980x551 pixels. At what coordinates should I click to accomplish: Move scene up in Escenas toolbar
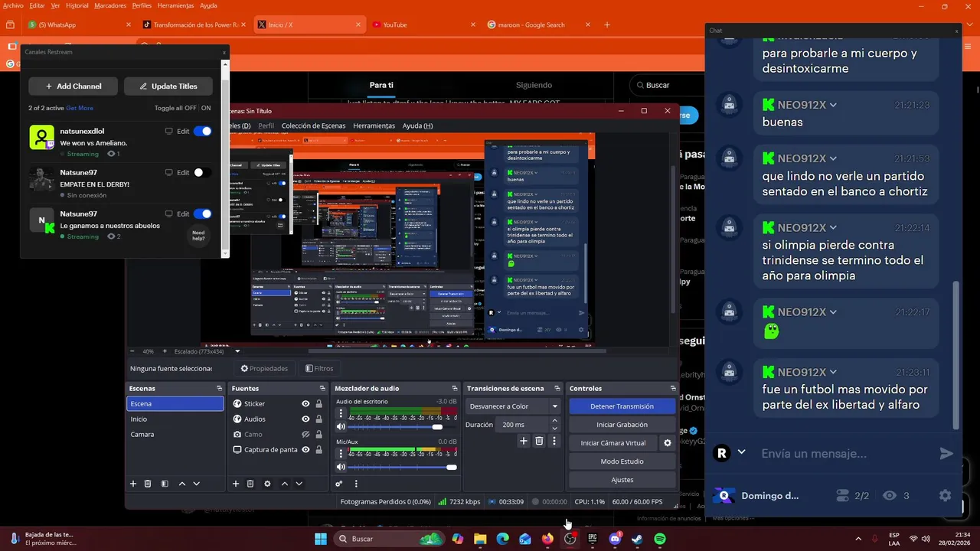[182, 484]
